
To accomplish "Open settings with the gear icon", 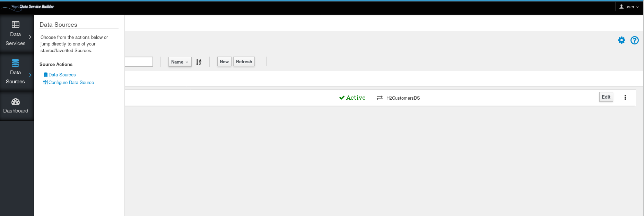I will pyautogui.click(x=621, y=40).
